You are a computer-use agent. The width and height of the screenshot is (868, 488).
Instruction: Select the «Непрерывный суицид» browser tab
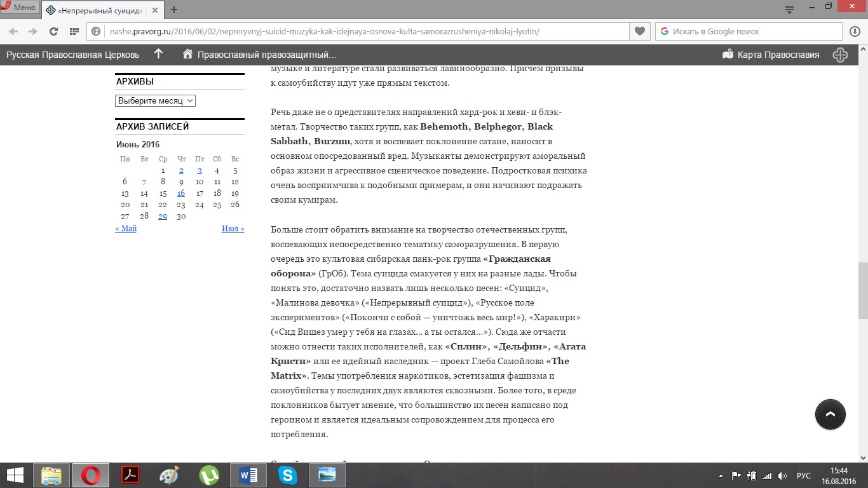click(x=100, y=10)
